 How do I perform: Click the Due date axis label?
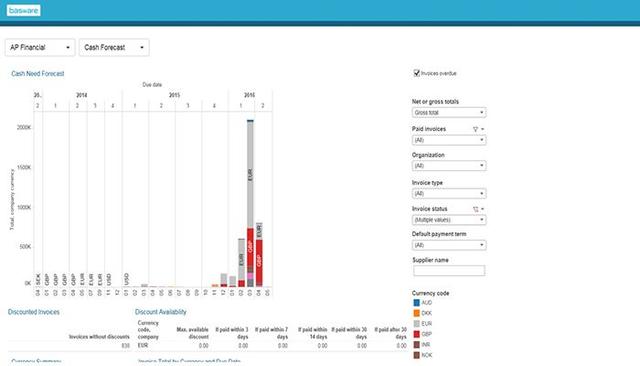click(x=152, y=85)
